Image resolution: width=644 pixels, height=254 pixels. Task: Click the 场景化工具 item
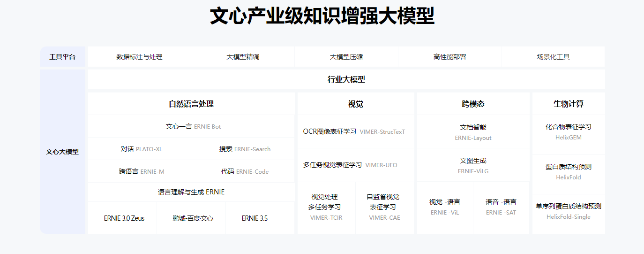(553, 57)
